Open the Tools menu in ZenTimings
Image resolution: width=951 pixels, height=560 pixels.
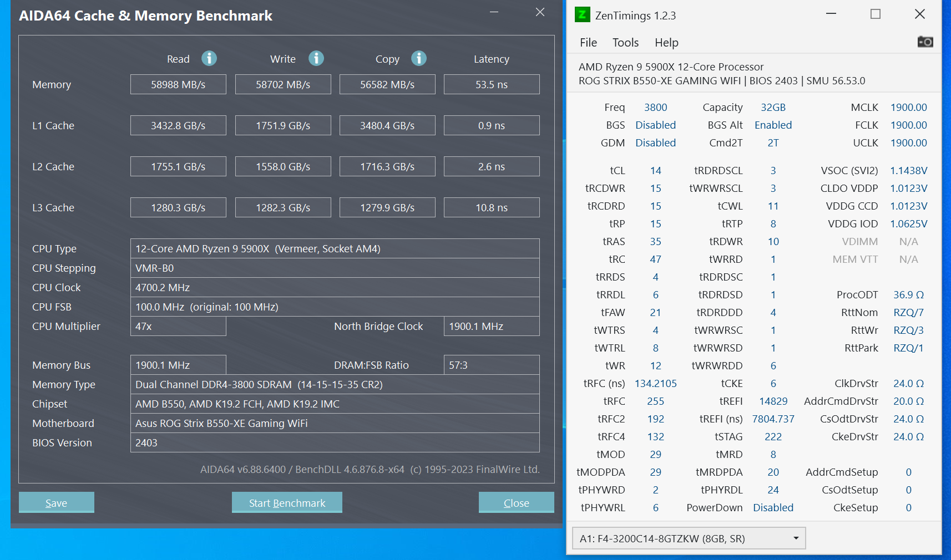625,43
